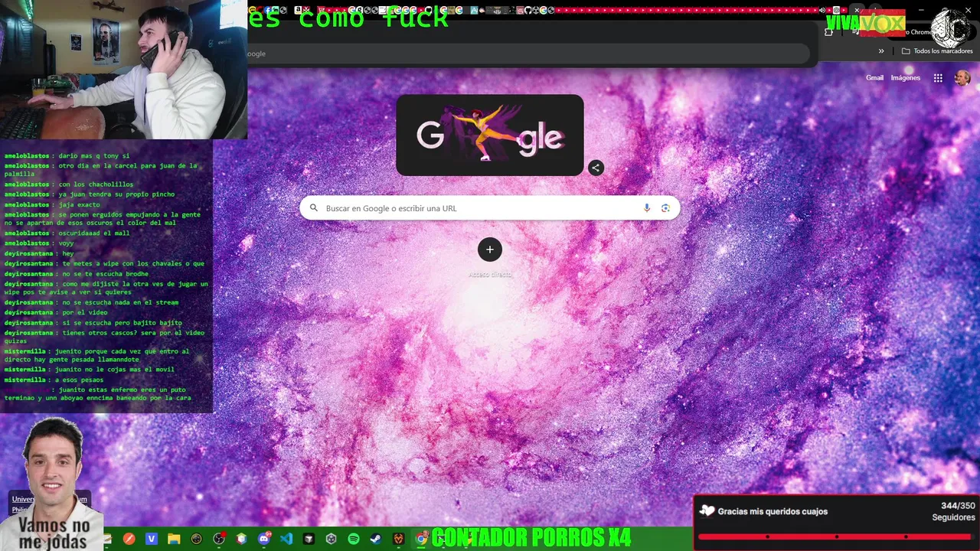Add a shortcut with the plus button
Viewport: 980px width, 551px height.
pos(490,249)
